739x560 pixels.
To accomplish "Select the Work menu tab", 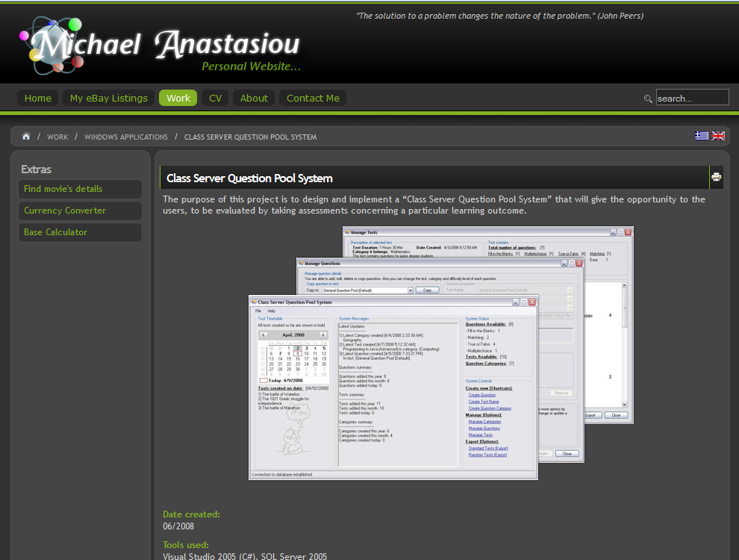I will [178, 98].
